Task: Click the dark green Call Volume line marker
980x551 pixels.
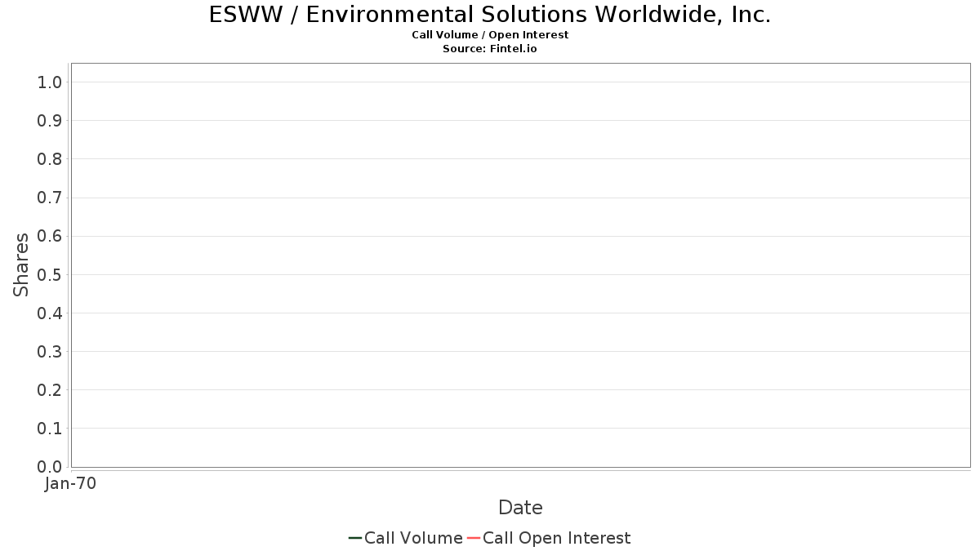Action: coord(355,538)
